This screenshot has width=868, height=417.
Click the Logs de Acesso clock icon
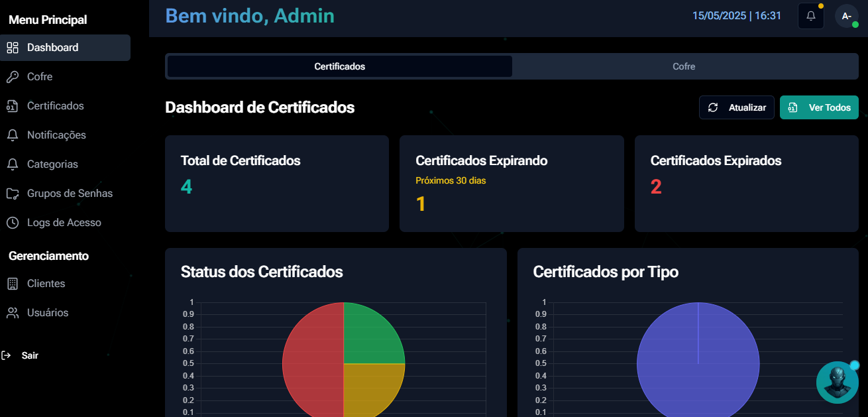[12, 222]
